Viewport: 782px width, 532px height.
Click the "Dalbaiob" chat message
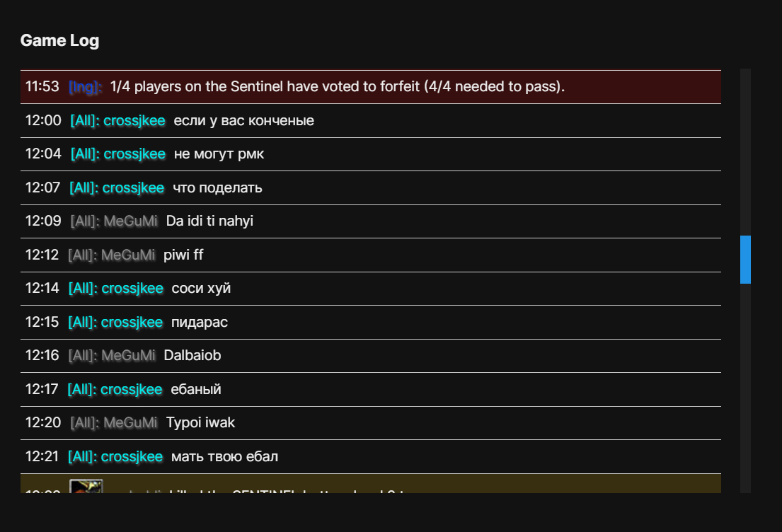click(x=192, y=356)
